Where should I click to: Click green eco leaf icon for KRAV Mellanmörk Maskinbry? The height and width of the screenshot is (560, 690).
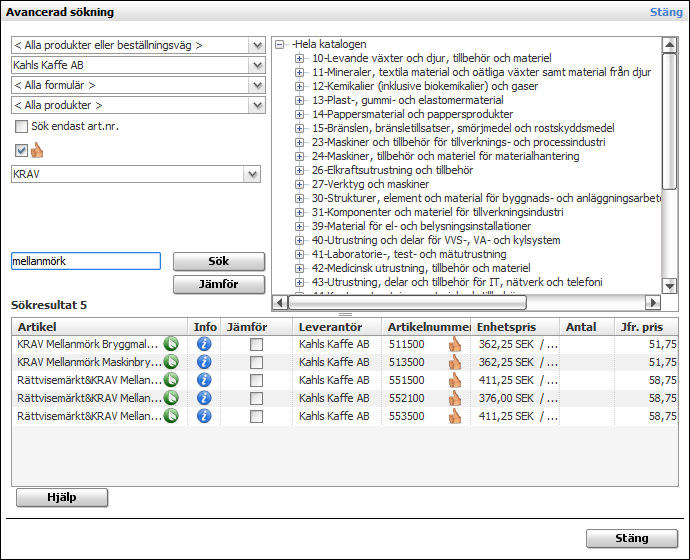coord(171,362)
